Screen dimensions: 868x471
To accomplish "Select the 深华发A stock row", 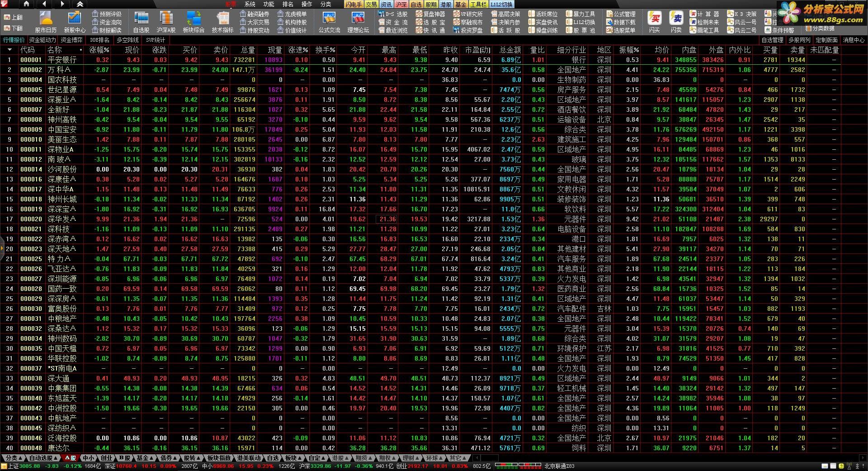I will point(420,219).
